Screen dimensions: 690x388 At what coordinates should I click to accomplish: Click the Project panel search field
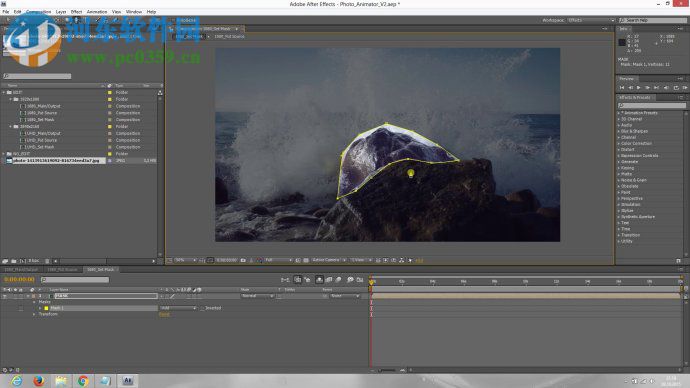(37, 76)
